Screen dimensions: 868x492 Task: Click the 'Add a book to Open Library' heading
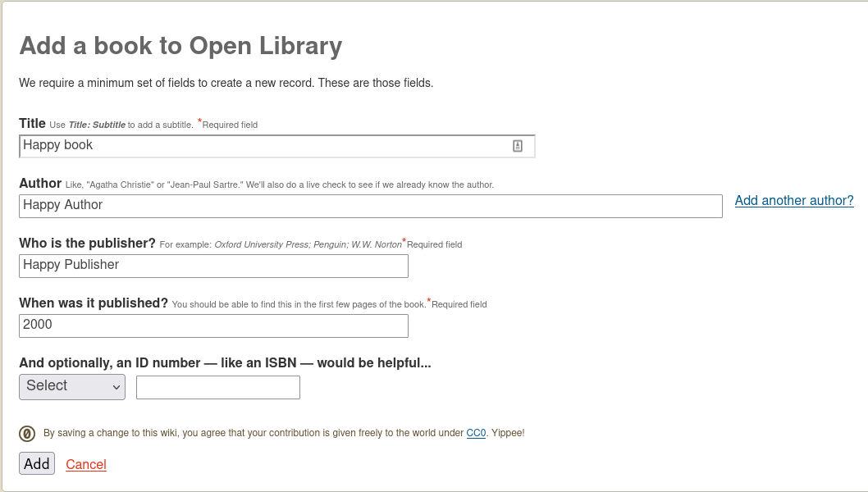point(180,45)
